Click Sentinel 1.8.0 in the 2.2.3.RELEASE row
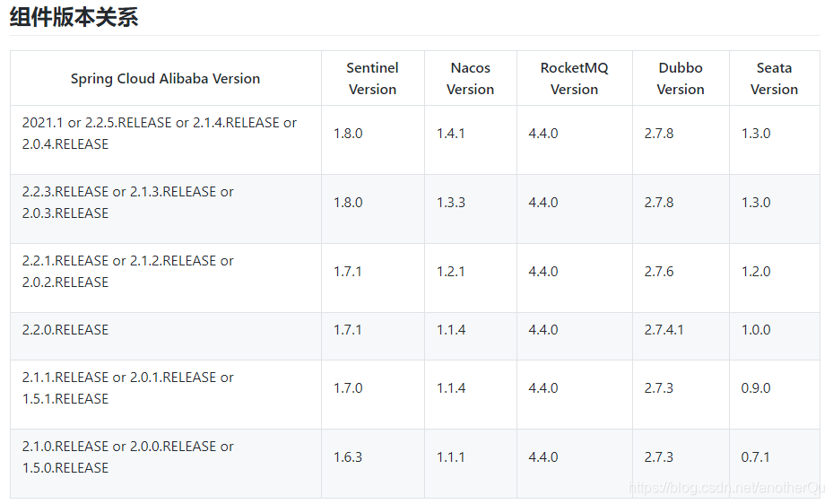Screen dimensions: 833x504 pyautogui.click(x=372, y=209)
